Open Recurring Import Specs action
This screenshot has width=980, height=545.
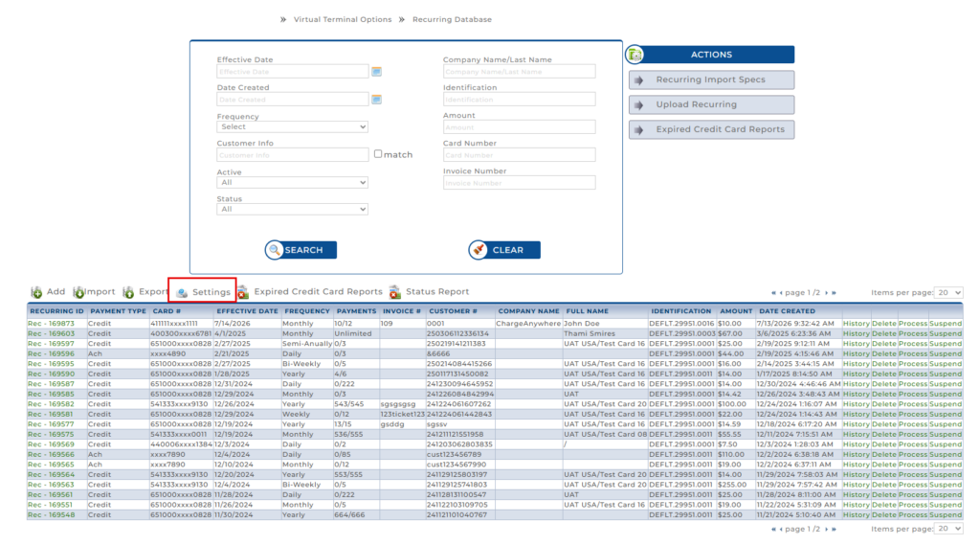(711, 80)
